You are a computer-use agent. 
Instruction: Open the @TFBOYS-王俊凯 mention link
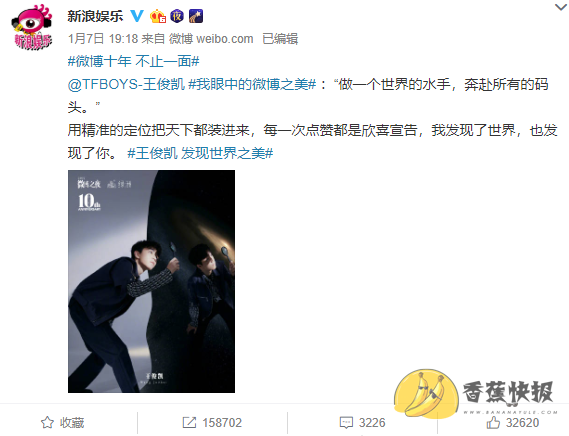(126, 84)
